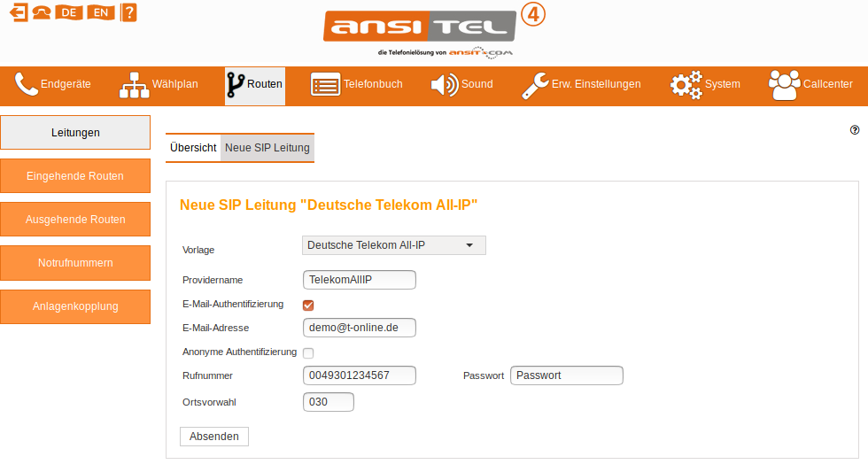This screenshot has width=868, height=472.
Task: Open Erw. Einstellungen wrench menu
Action: (581, 85)
